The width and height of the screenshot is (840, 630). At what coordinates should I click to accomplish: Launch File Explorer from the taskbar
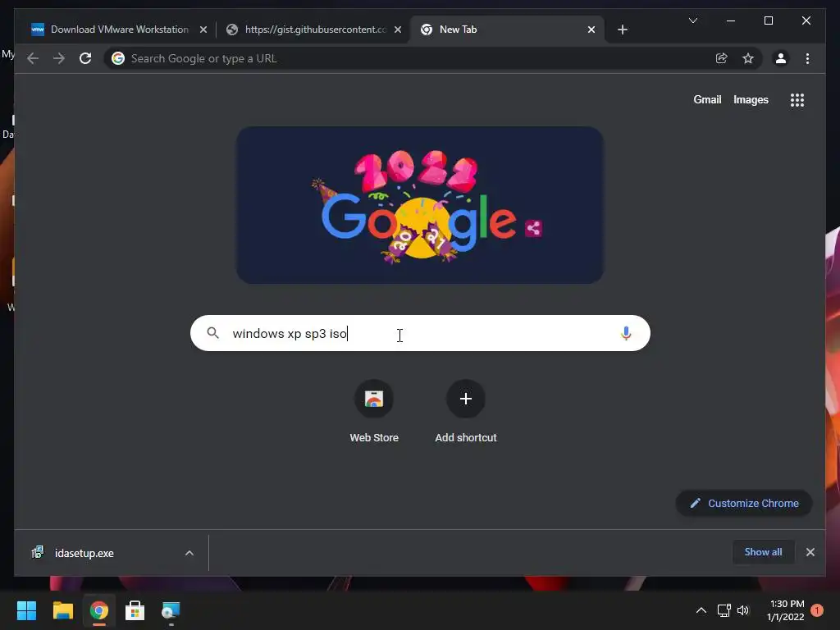(x=62, y=610)
